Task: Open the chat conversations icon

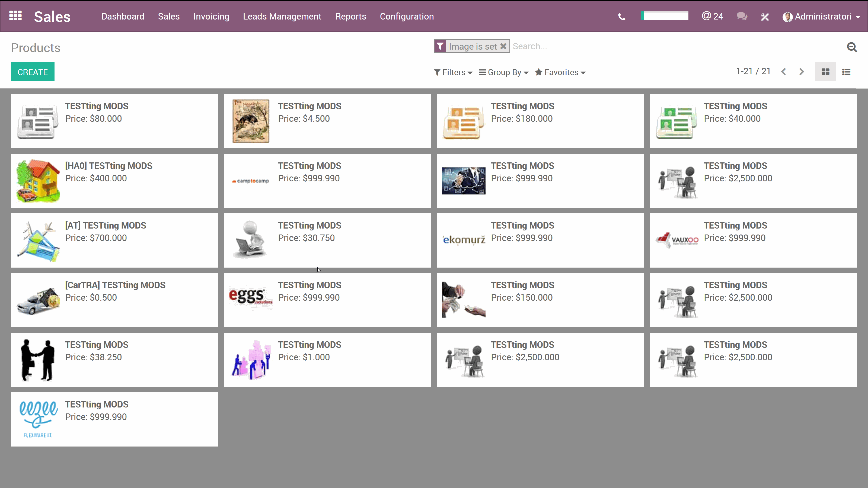Action: point(742,16)
